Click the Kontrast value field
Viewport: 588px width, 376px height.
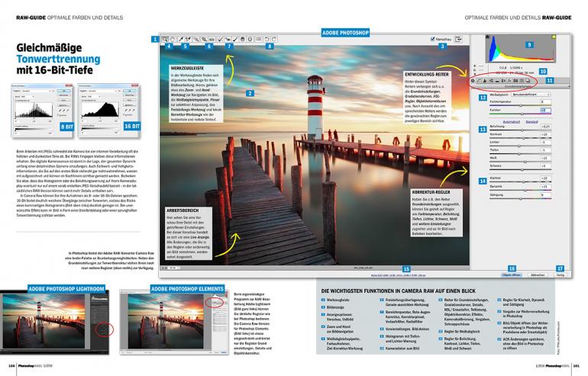pos(546,134)
